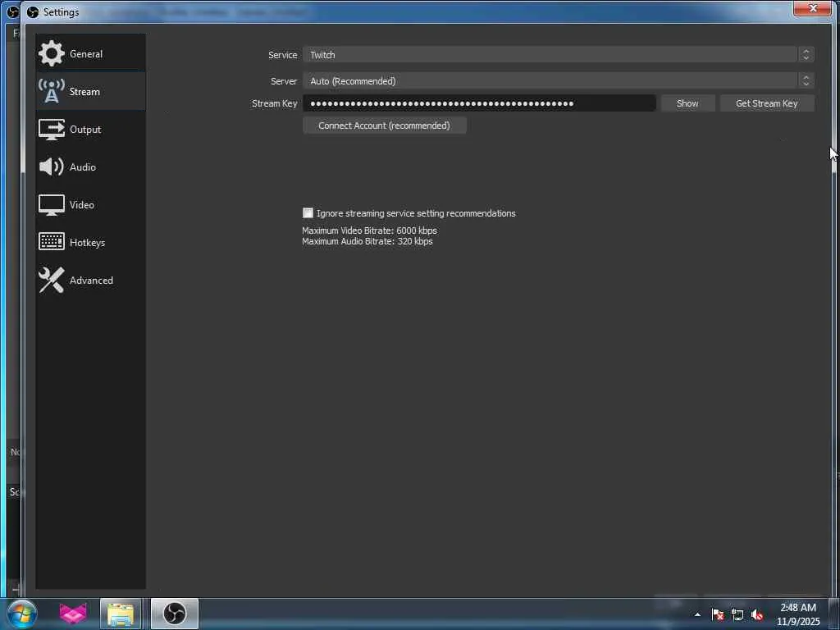Image resolution: width=840 pixels, height=630 pixels.
Task: Open Server dropdown Auto (Recommended)
Action: (559, 81)
